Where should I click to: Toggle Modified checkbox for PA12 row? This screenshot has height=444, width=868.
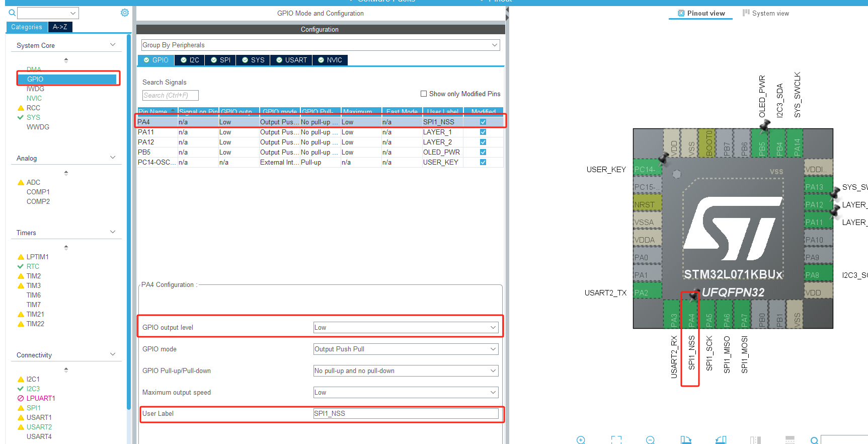click(483, 142)
